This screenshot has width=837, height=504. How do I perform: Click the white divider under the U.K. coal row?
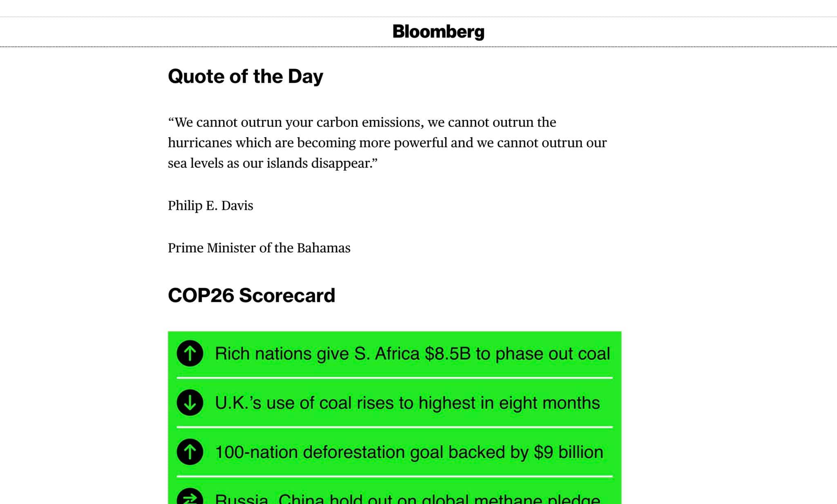coord(395,427)
